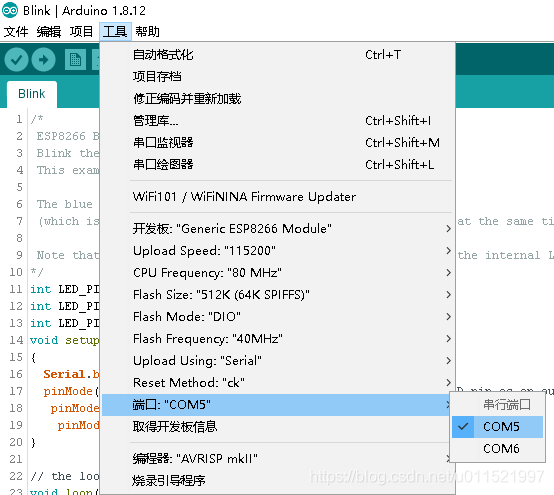Click line number 11 in the editor gutter
The height and width of the screenshot is (495, 554).
click(x=16, y=289)
